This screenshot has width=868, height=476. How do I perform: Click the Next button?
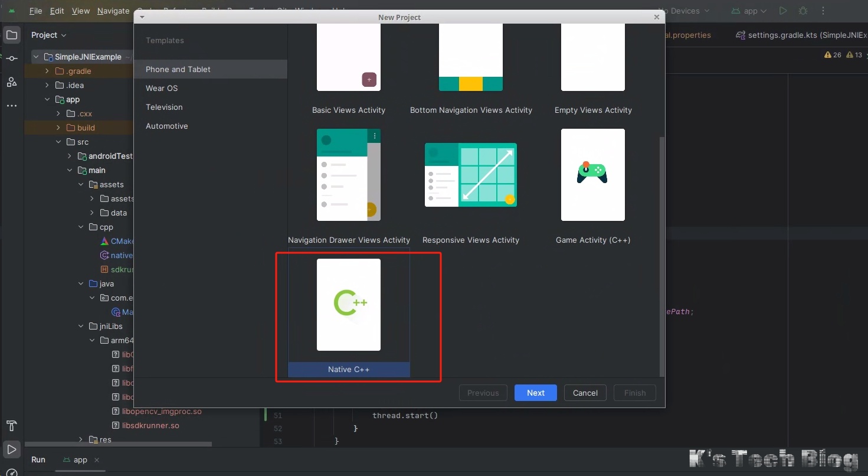(x=535, y=393)
